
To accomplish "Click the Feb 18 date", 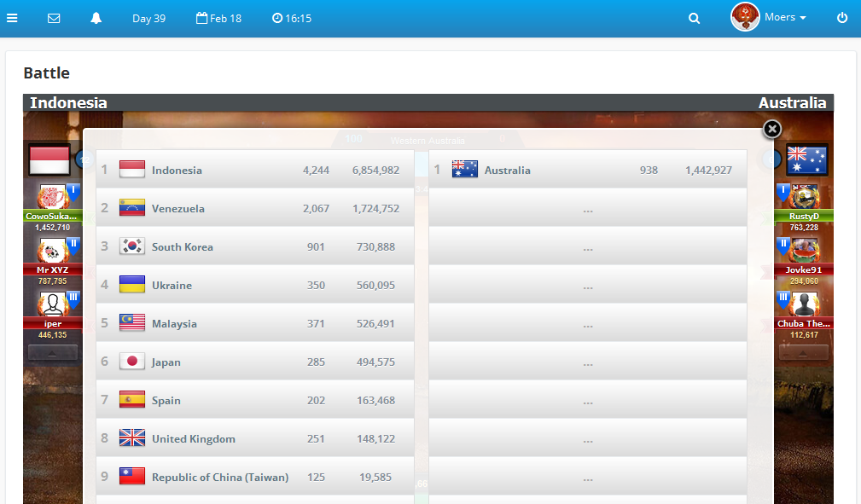I will pyautogui.click(x=218, y=18).
